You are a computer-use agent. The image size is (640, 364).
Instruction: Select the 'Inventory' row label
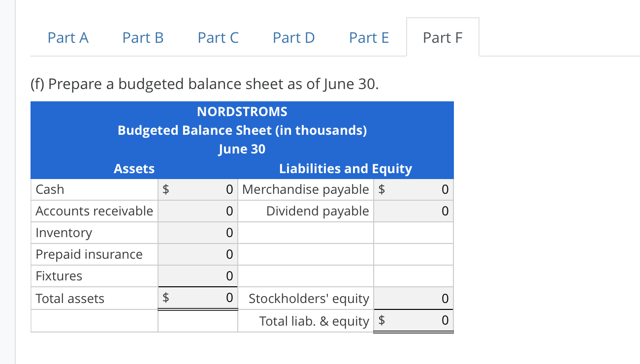(x=64, y=233)
